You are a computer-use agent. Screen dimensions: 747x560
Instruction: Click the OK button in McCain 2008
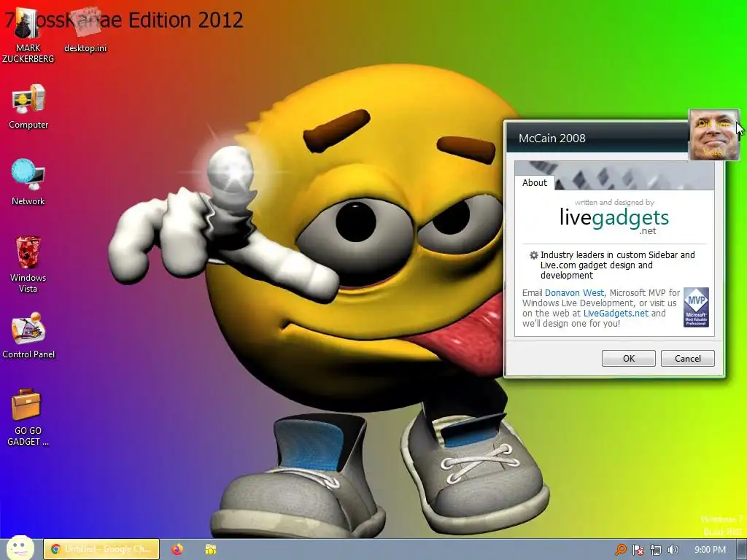tap(628, 359)
